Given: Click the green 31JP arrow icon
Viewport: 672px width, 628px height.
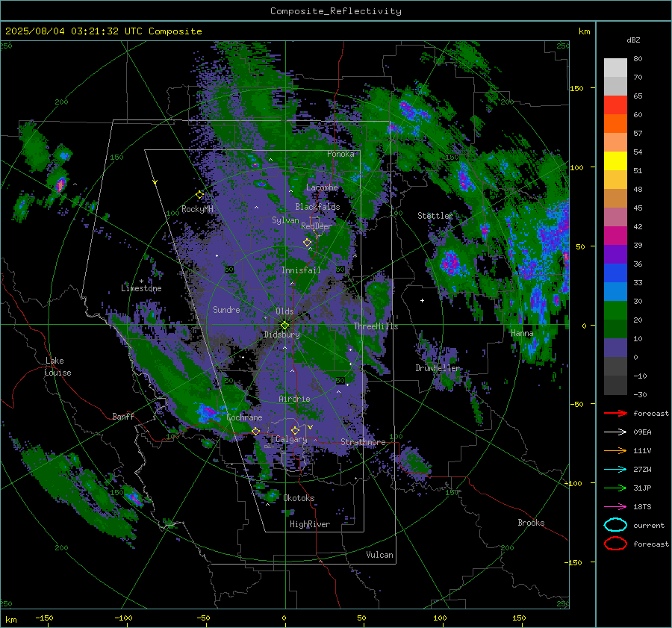Looking at the screenshot, I should click(x=615, y=488).
